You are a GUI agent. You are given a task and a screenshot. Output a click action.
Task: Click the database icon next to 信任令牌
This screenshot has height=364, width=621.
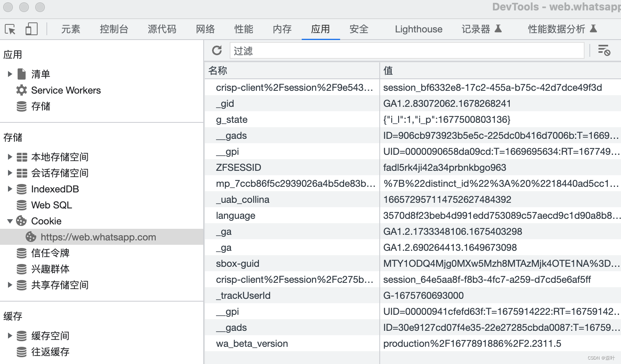click(x=22, y=253)
